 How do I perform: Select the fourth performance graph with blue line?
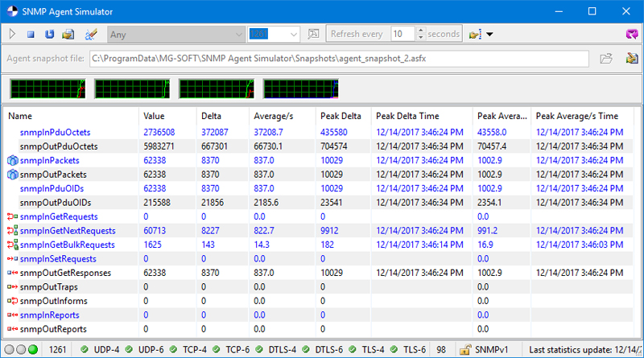click(x=300, y=88)
